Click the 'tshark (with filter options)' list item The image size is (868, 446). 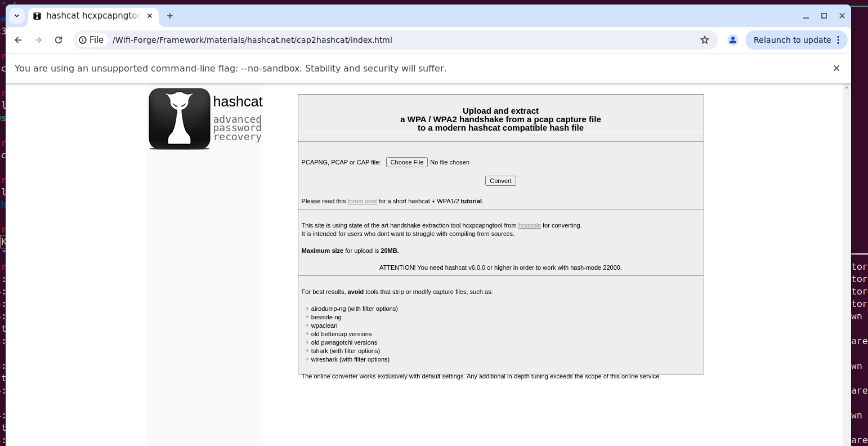click(x=345, y=351)
